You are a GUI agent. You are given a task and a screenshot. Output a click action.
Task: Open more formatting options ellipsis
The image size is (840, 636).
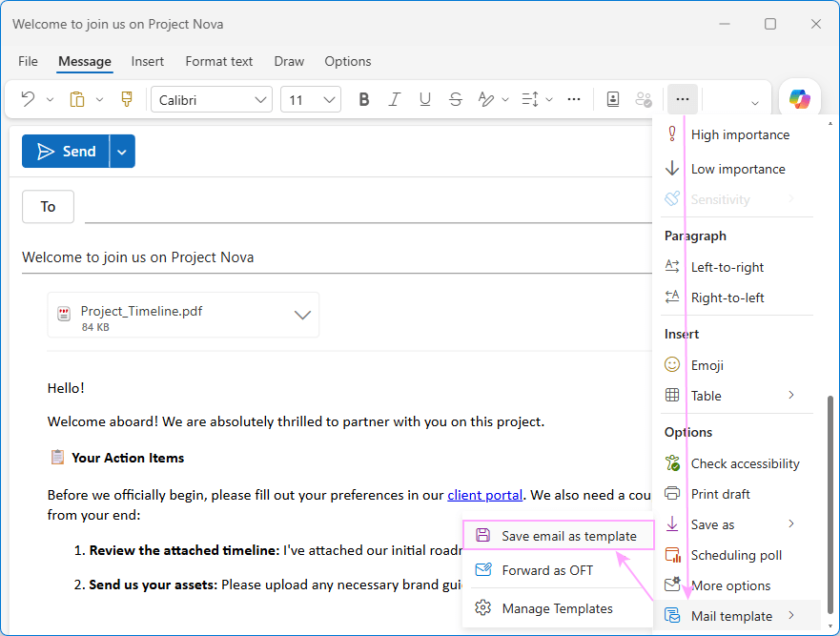pos(574,100)
